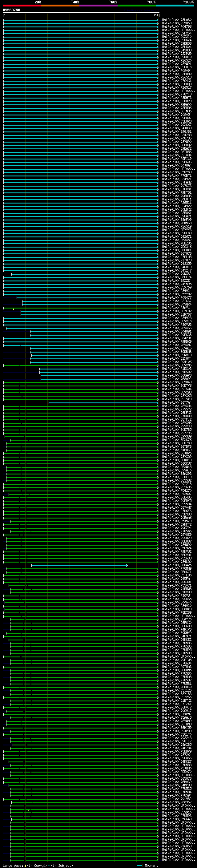Open hit UniRef100_P04796

tap(177, 26)
